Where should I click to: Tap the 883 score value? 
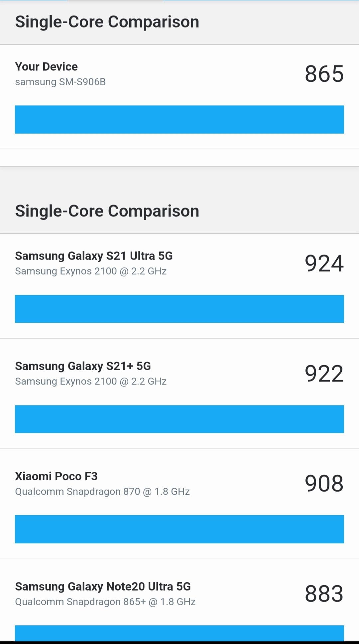(x=324, y=594)
